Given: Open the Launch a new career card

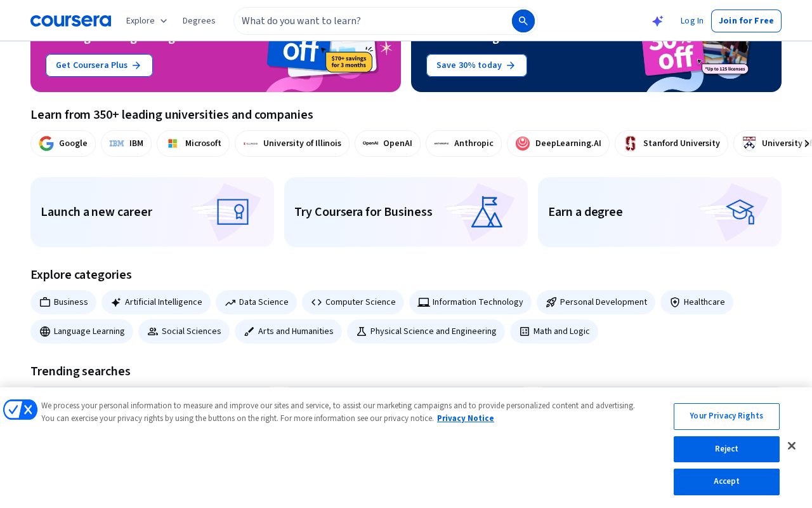Looking at the screenshot, I should coord(152,212).
